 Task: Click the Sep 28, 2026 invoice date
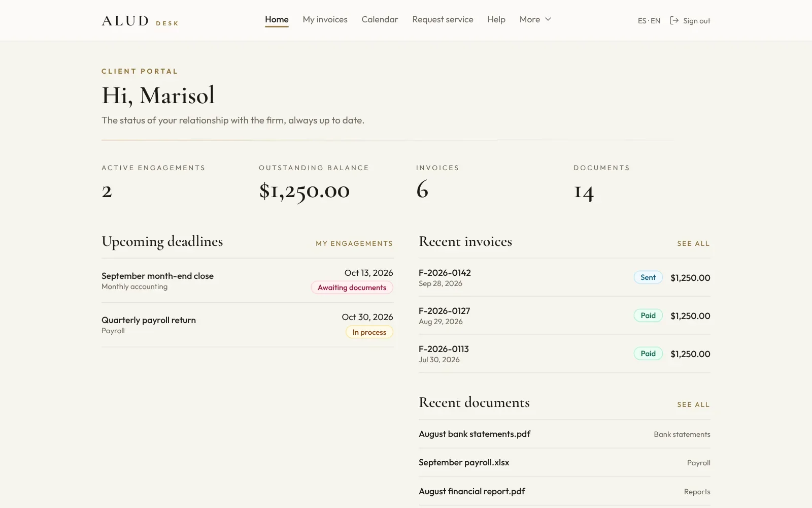tap(441, 283)
